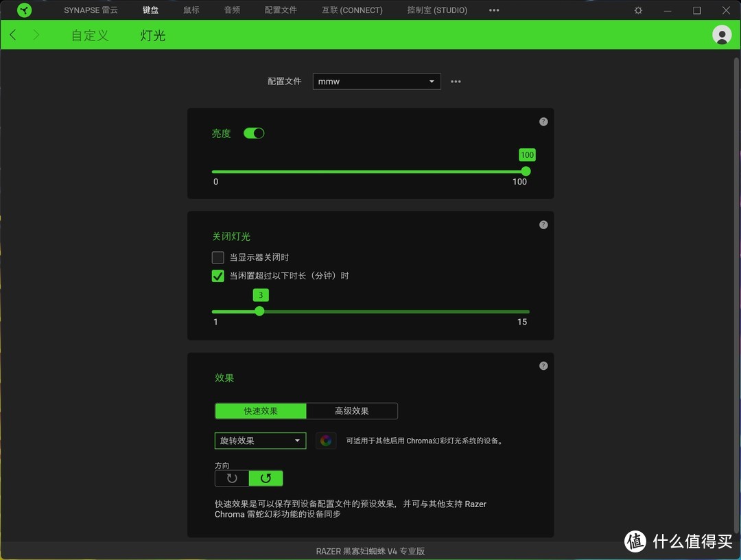Select 快速效果 button
Screen dimensions: 741x560
pyautogui.click(x=261, y=411)
